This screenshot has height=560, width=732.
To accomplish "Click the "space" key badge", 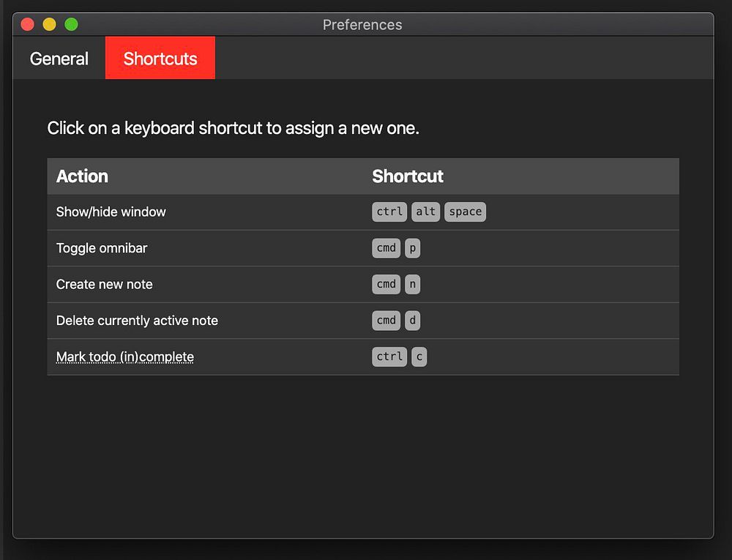I will [465, 212].
